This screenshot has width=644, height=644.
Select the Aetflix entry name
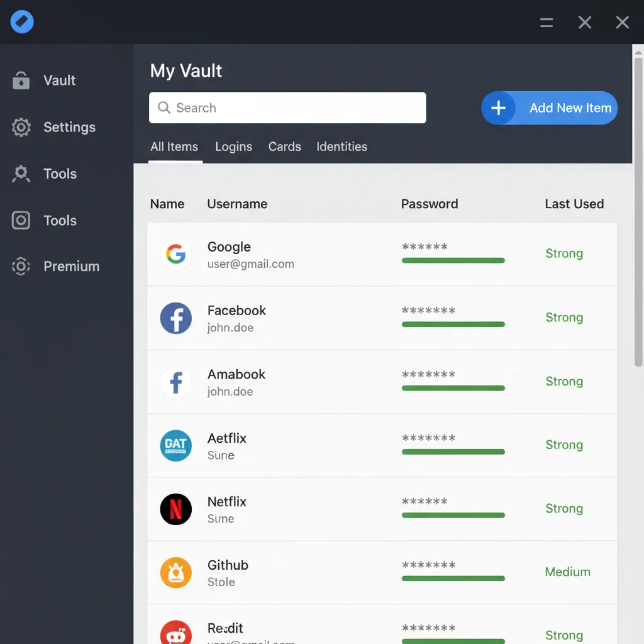pyautogui.click(x=226, y=438)
